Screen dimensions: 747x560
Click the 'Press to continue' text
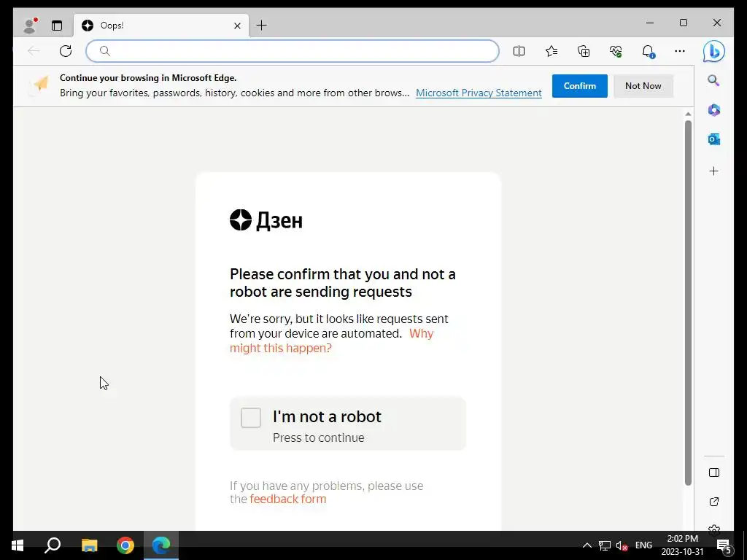click(318, 437)
